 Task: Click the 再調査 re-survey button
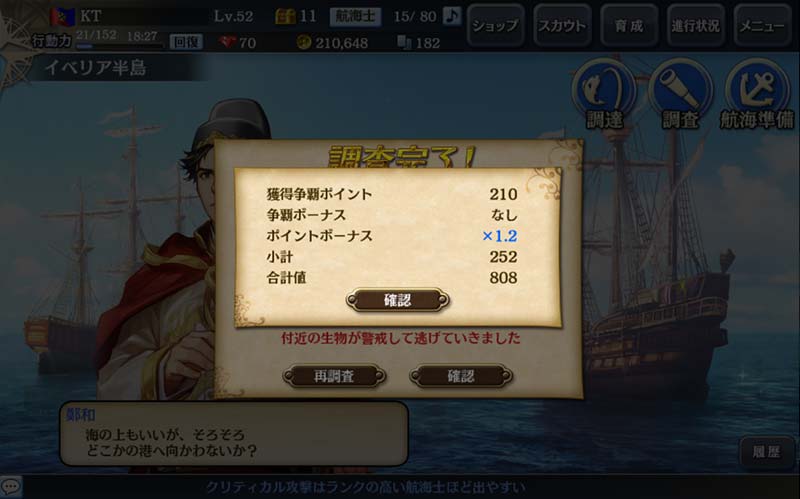(x=334, y=376)
